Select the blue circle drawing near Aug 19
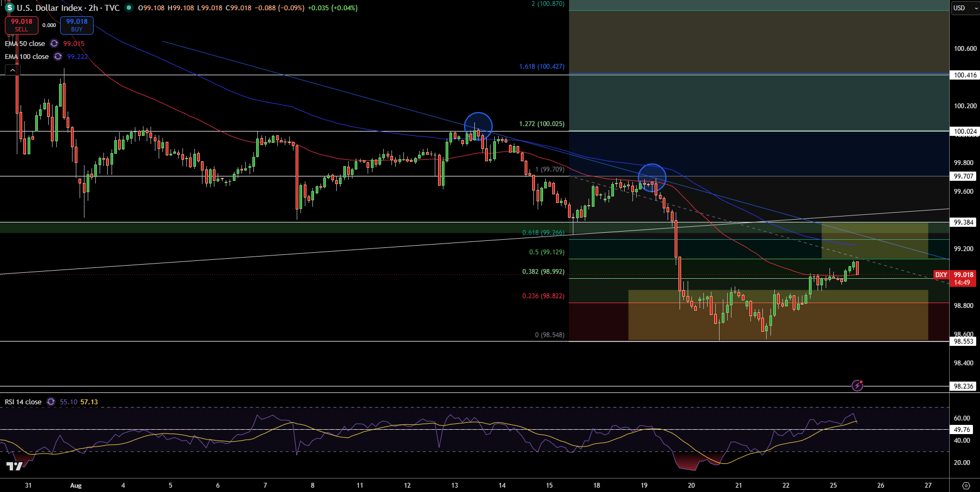Viewport: 980px width, 492px height. (x=652, y=178)
